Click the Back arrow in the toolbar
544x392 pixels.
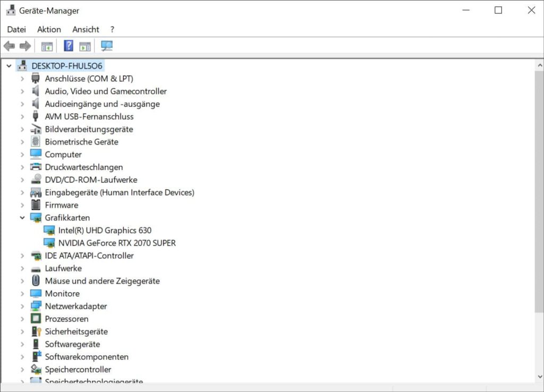click(x=10, y=46)
